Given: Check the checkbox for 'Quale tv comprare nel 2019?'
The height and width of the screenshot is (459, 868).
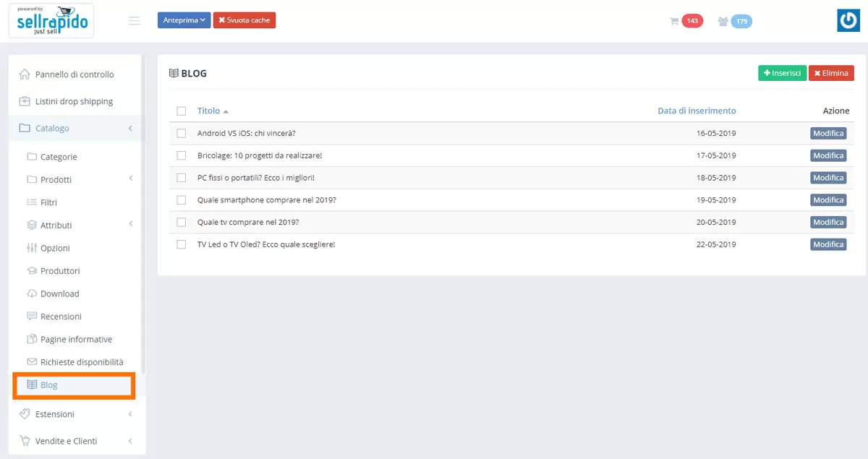Looking at the screenshot, I should 182,222.
